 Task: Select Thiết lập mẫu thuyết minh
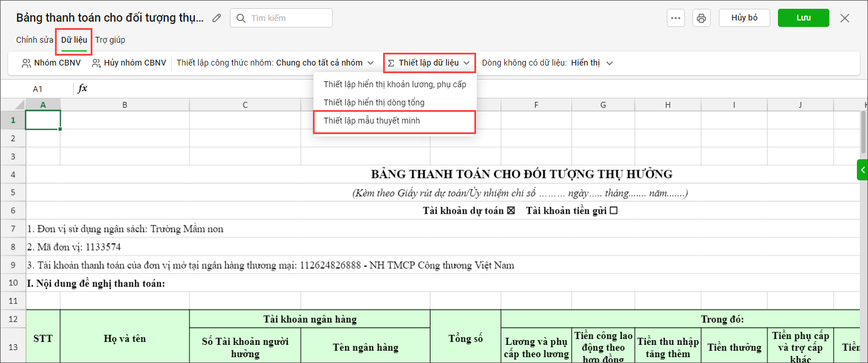coord(371,121)
